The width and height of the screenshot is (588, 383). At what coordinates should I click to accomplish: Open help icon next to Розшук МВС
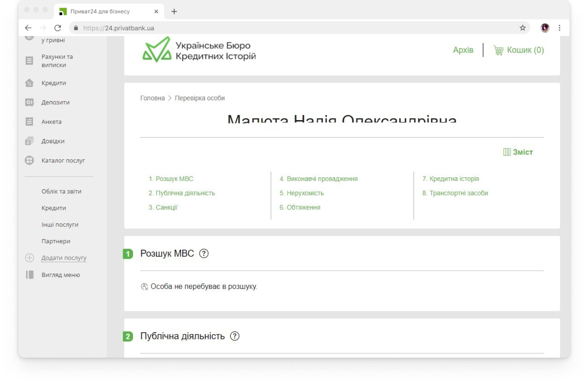(x=204, y=254)
